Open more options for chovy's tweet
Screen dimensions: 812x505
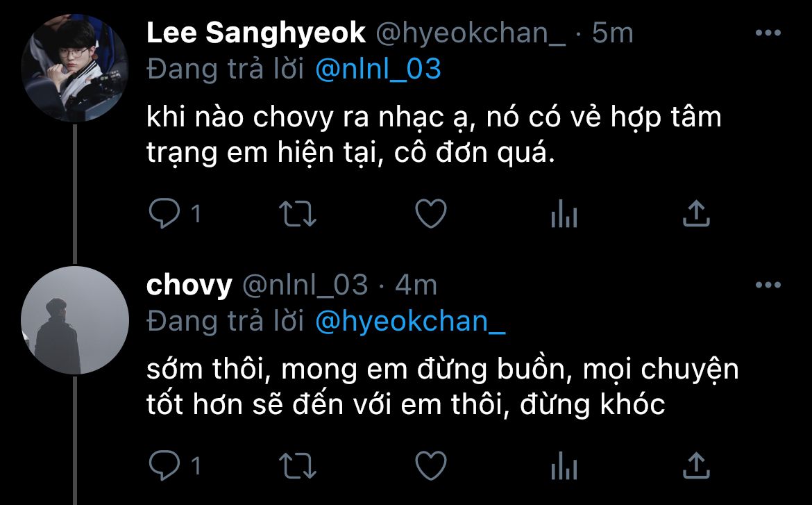point(768,285)
